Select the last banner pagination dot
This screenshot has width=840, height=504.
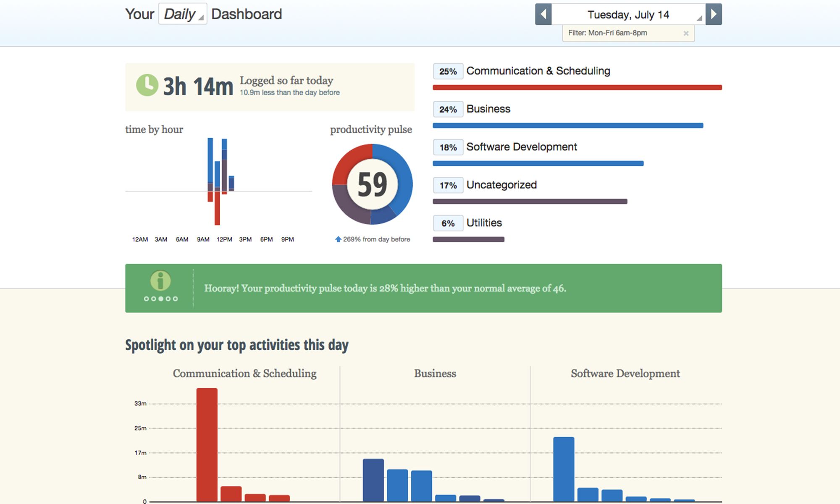click(x=175, y=299)
